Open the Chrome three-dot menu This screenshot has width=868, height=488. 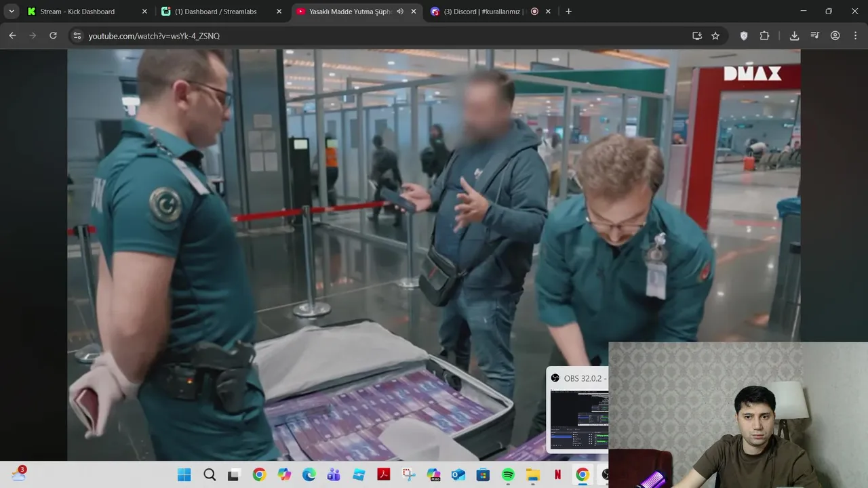click(856, 36)
